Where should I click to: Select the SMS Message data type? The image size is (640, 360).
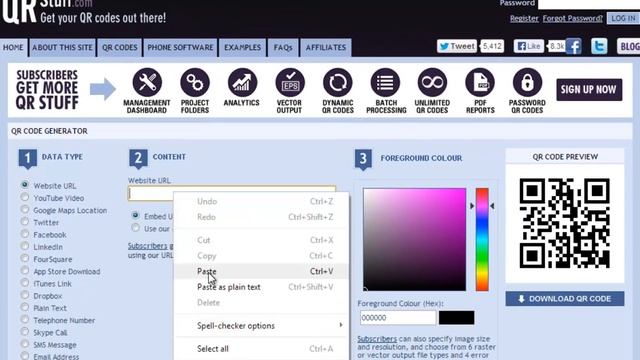(x=25, y=344)
